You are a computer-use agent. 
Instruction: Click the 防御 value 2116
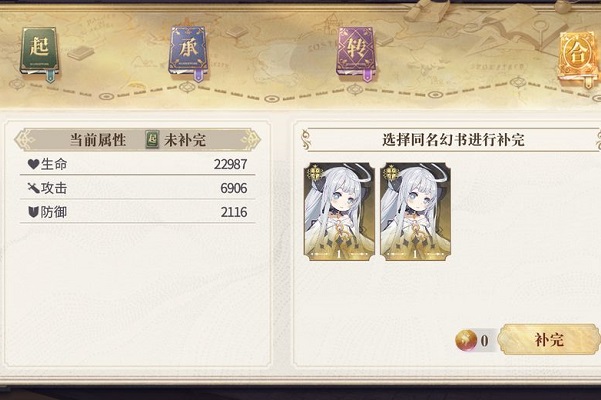[x=234, y=212]
